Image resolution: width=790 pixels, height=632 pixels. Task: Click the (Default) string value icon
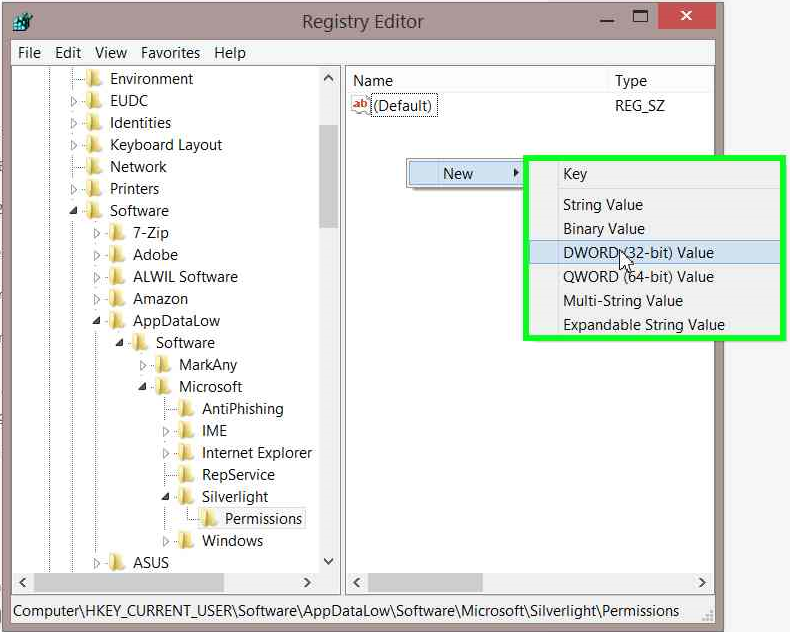pos(360,105)
